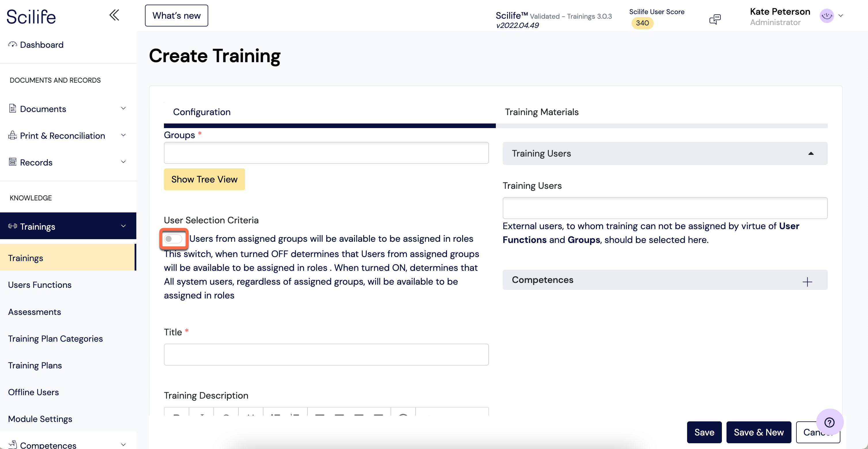Click the Show Tree View button
Image resolution: width=868 pixels, height=449 pixels.
coord(204,179)
